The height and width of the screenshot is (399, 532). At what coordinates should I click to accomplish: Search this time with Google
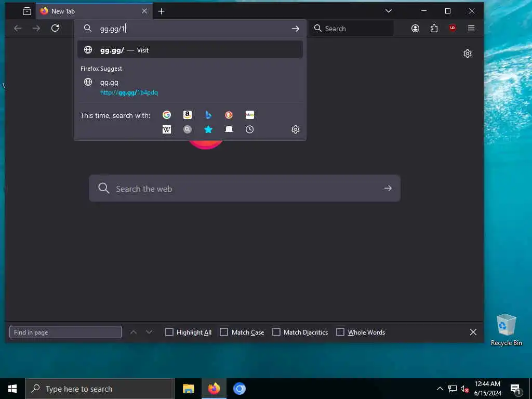pos(167,115)
